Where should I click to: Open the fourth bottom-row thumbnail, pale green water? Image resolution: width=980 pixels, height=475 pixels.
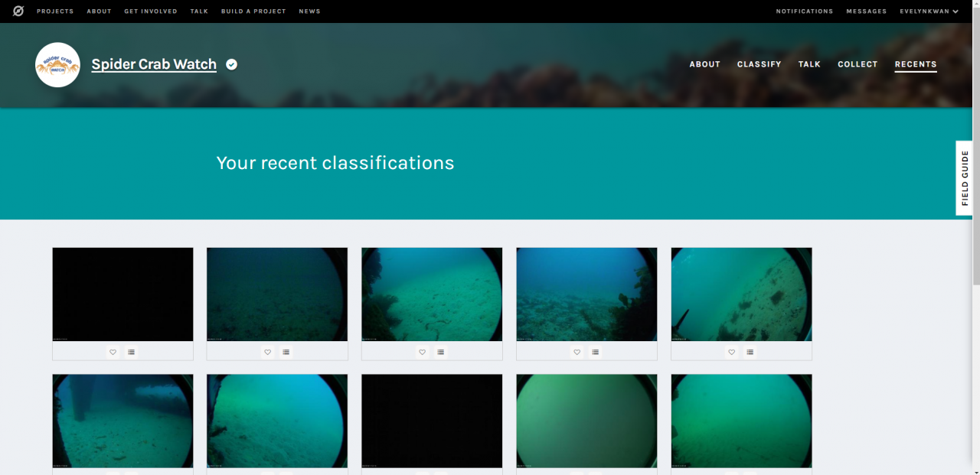tap(586, 421)
